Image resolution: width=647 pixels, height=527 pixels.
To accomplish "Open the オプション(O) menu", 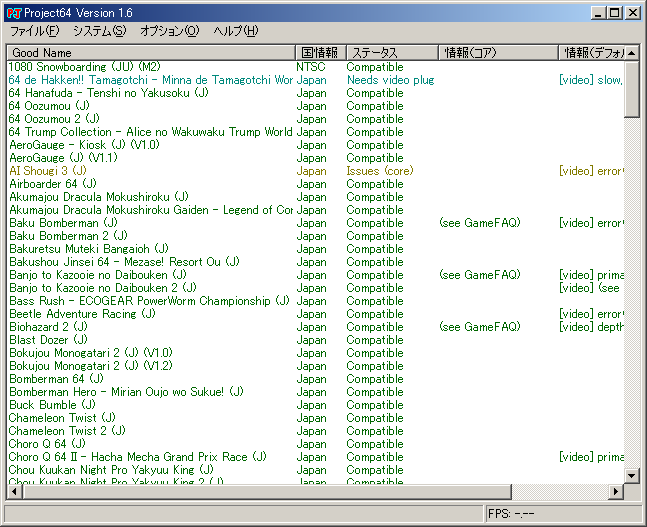I will point(169,32).
